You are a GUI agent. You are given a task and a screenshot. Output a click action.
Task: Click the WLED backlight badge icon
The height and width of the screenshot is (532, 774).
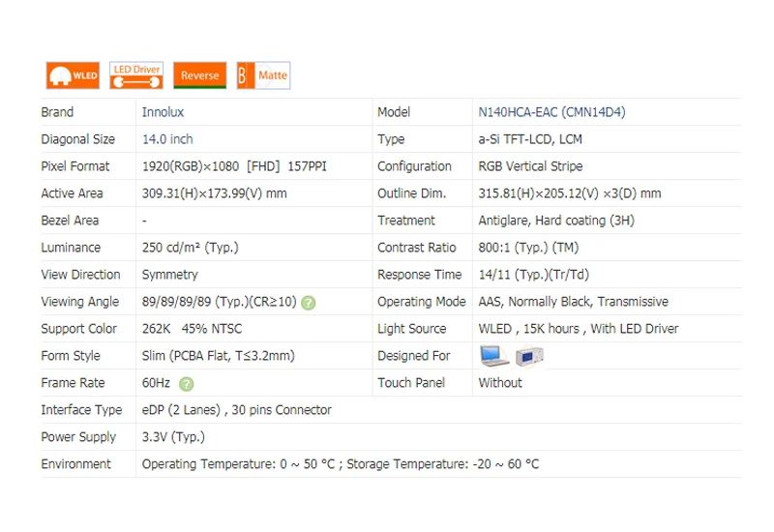tap(74, 75)
